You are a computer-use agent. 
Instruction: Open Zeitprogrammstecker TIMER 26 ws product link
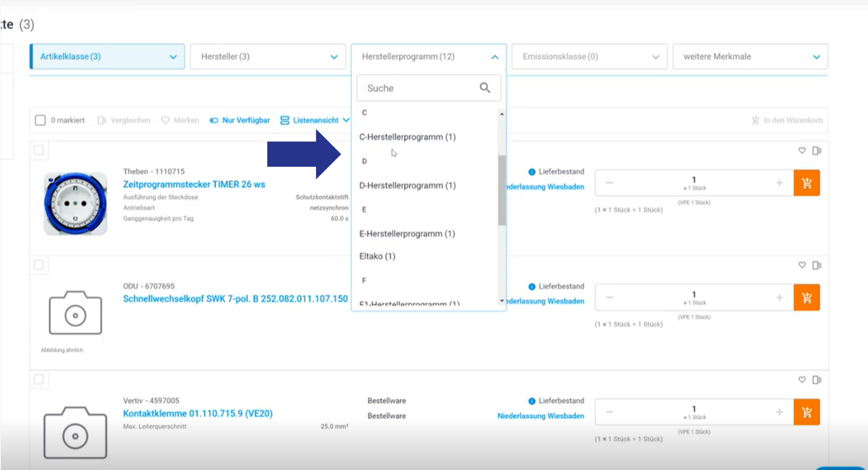(194, 184)
